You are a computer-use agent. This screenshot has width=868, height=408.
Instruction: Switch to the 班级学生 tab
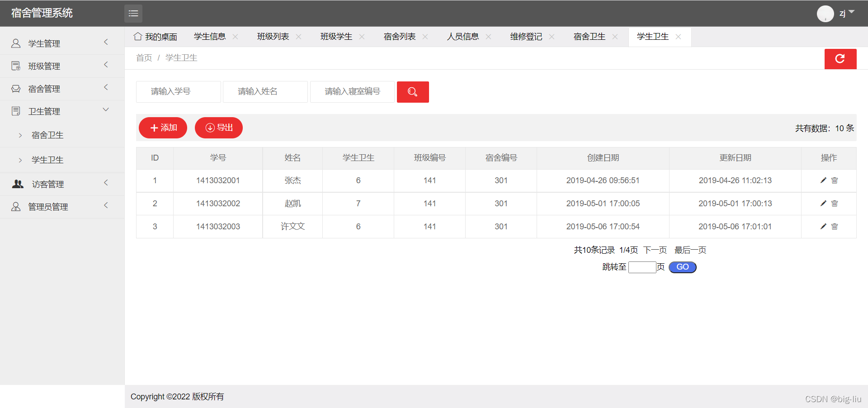point(336,37)
